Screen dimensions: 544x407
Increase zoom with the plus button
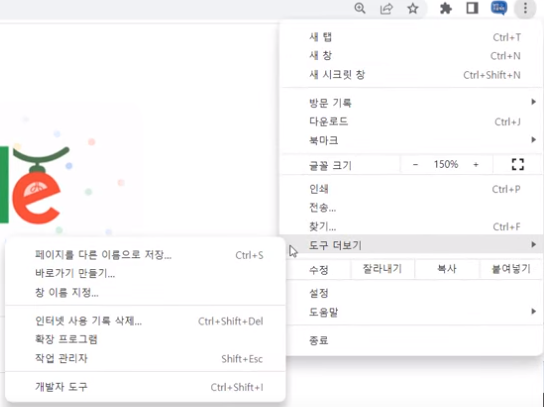pos(476,164)
